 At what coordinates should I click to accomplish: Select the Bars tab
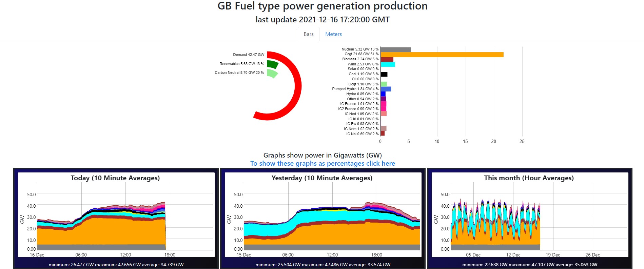tap(308, 34)
